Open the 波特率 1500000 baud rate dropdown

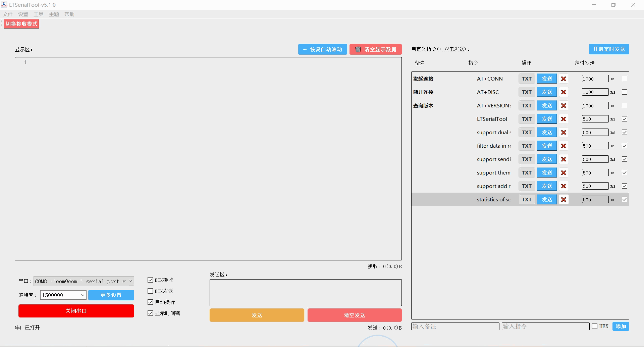63,295
